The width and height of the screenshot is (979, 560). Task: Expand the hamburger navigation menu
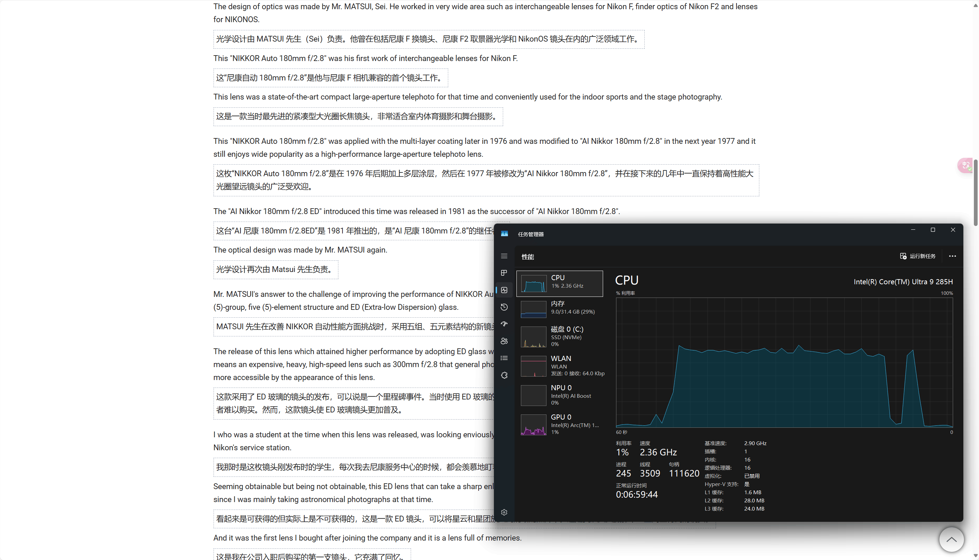[x=504, y=256]
